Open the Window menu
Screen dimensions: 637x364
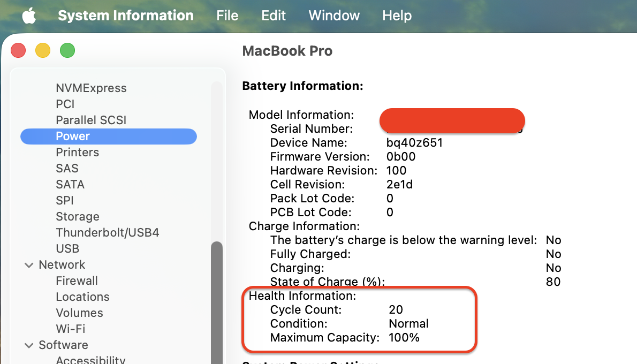[334, 16]
